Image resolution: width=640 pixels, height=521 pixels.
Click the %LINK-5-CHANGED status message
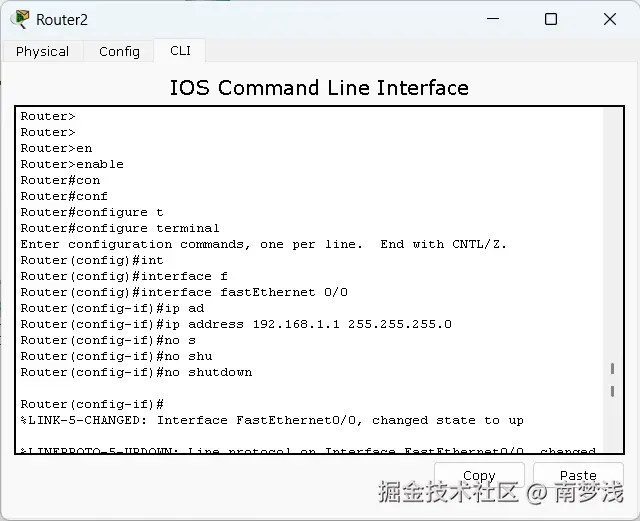272,420
